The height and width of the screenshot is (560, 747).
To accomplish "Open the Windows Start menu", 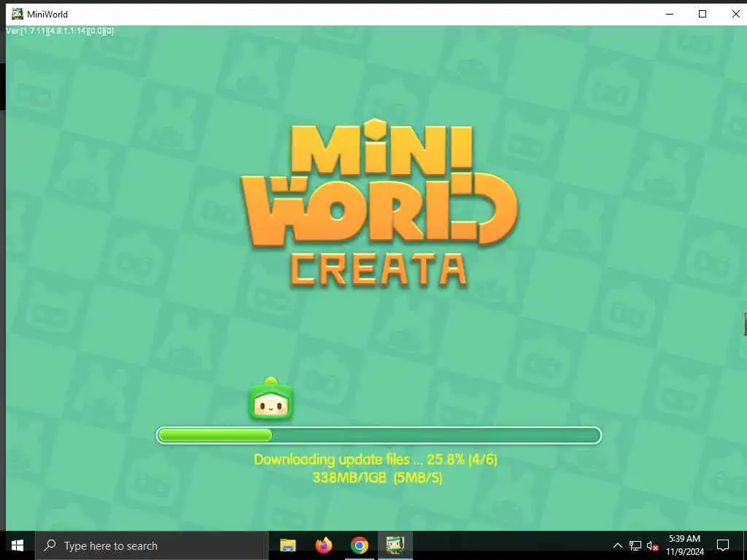I will [x=18, y=545].
